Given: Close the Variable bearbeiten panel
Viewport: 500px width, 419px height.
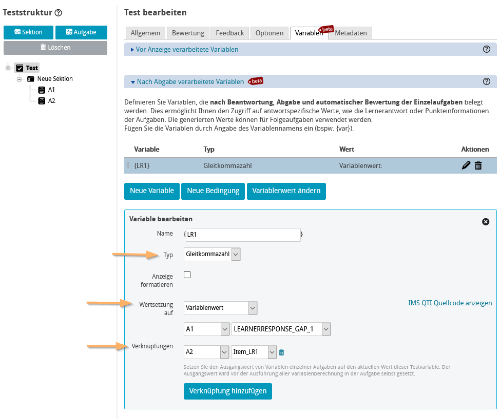Looking at the screenshot, I should click(485, 222).
